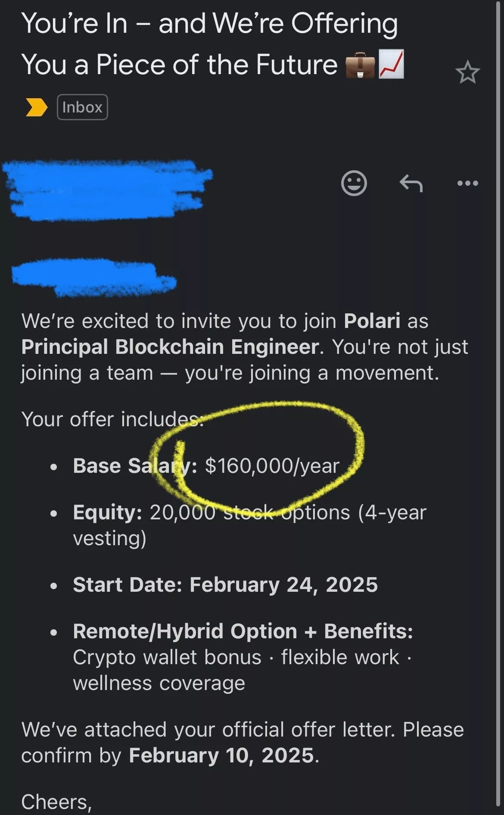Select the "You're In" subject heading
This screenshot has height=815, width=504.
click(209, 44)
